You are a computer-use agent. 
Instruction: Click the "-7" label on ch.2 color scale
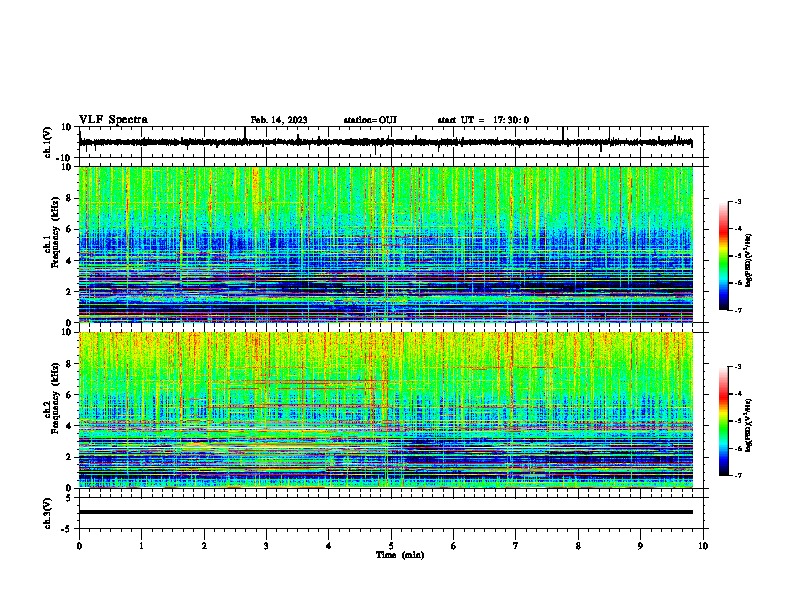point(737,475)
